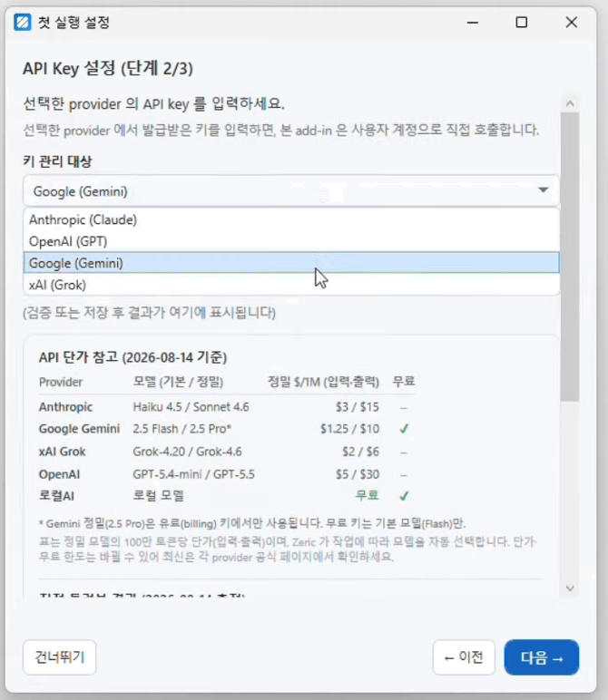Click the scrollbar up arrow
Viewport: 608px width, 700px height.
(570, 103)
